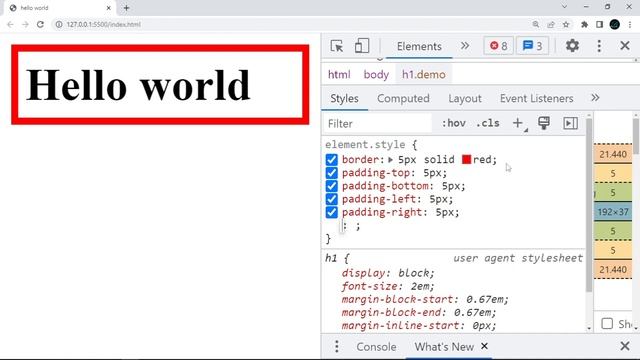
Task: Select html in the breadcrumb
Action: coord(339,75)
